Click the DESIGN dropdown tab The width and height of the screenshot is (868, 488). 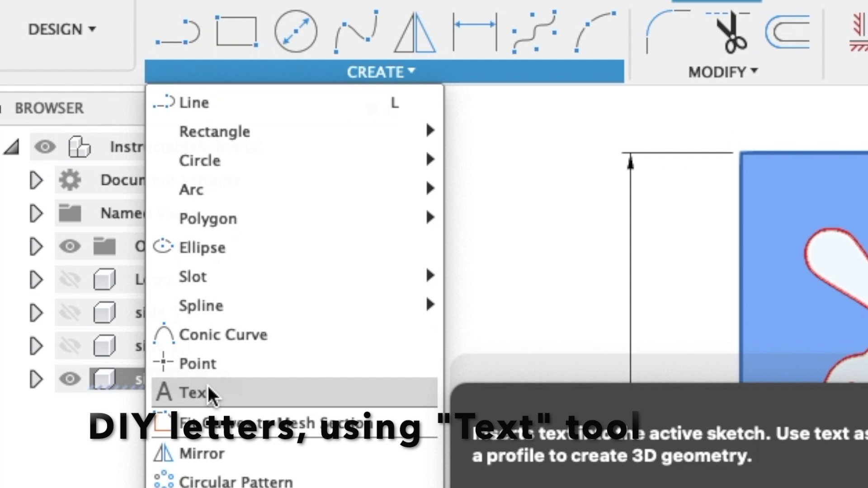[x=60, y=28]
